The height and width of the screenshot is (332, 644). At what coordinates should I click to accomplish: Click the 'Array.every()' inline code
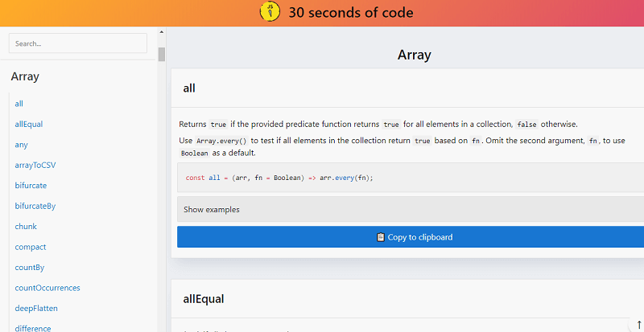(221, 141)
